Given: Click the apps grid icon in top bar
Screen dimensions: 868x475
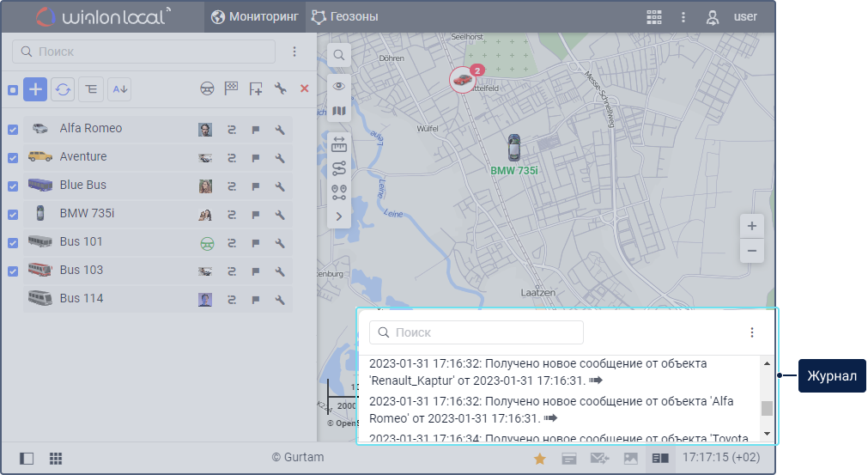Looking at the screenshot, I should (654, 17).
